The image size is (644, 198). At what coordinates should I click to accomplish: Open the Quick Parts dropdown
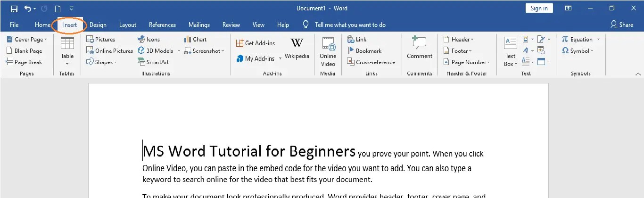pos(528,40)
